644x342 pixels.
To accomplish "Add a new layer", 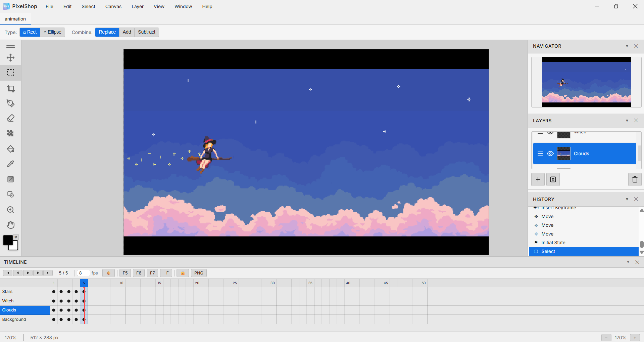I will [x=538, y=179].
